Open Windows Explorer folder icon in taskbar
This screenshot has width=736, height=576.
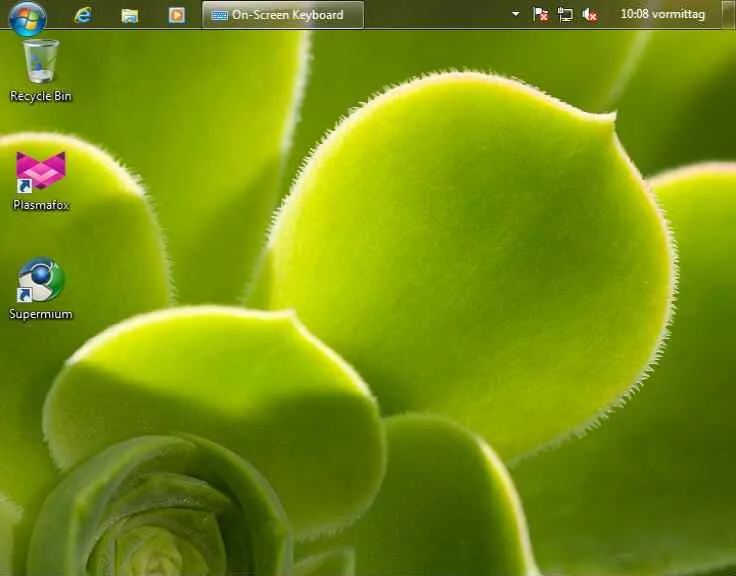click(x=130, y=15)
